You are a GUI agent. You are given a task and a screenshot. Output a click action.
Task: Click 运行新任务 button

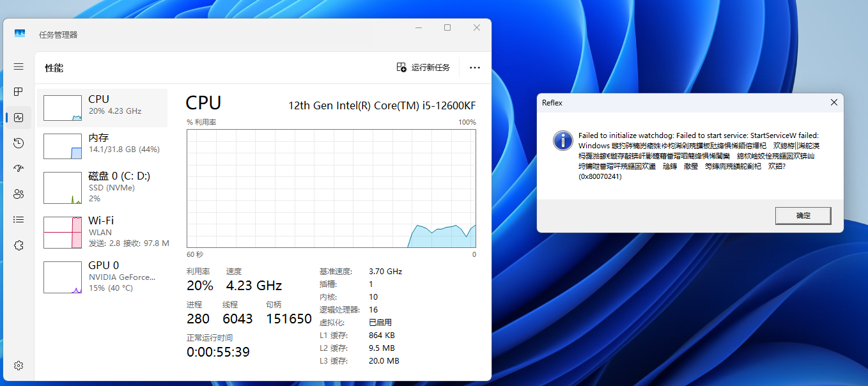coord(423,68)
